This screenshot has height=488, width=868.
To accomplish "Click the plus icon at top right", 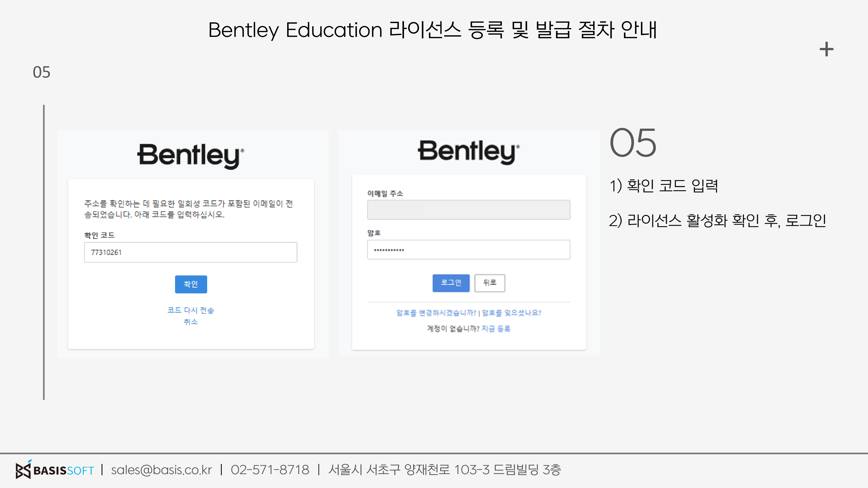I will point(827,49).
